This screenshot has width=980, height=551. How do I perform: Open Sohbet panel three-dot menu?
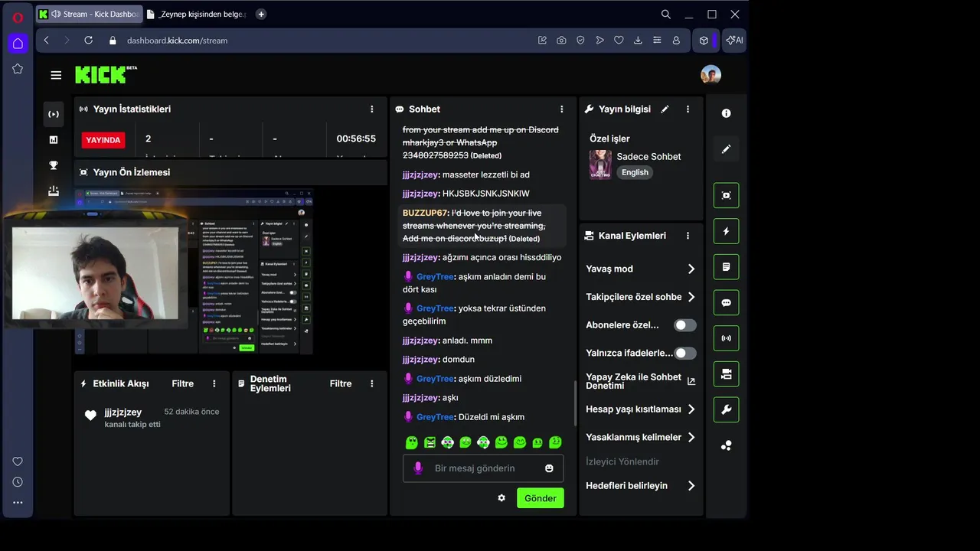tap(561, 109)
